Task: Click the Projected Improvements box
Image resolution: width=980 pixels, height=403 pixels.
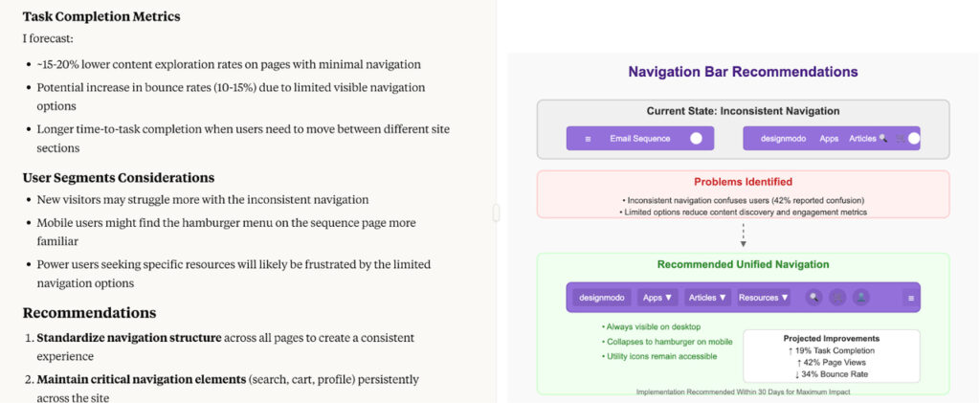Action: tap(831, 356)
